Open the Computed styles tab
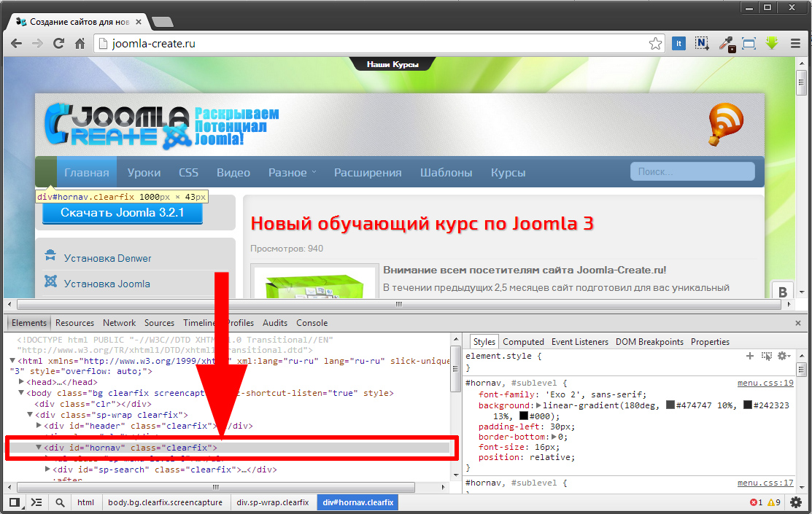812x514 pixels. point(523,342)
